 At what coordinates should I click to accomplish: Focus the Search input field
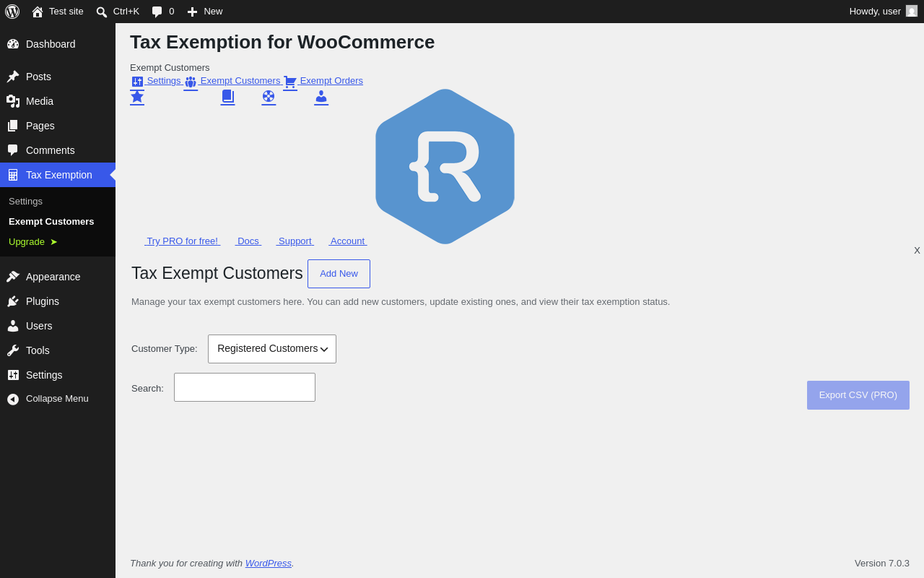(x=245, y=387)
